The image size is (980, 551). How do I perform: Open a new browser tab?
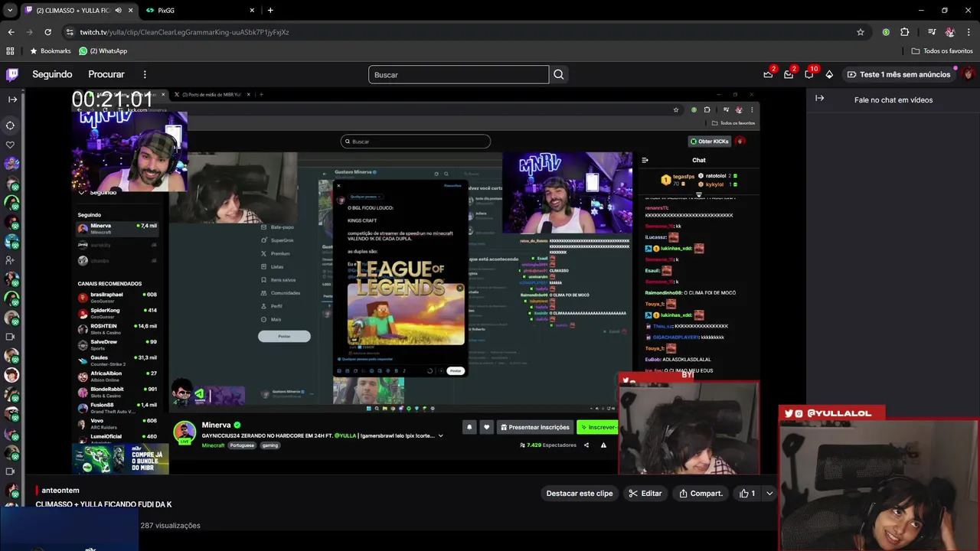tap(270, 11)
